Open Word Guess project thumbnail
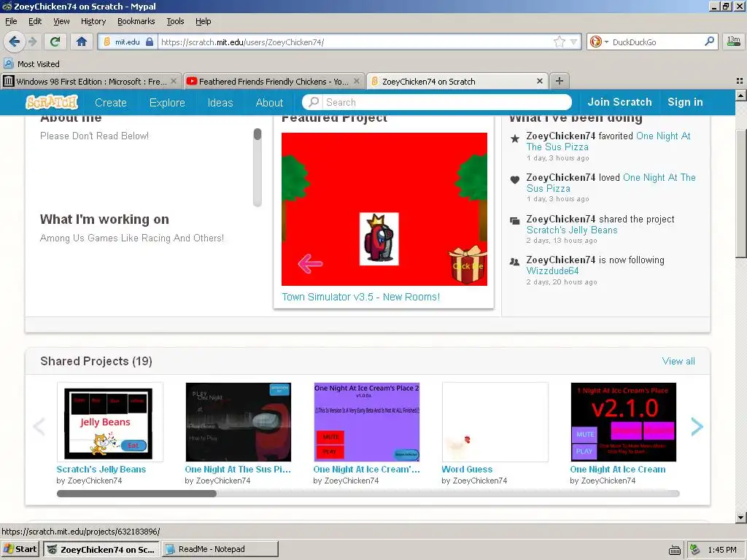 click(x=495, y=422)
